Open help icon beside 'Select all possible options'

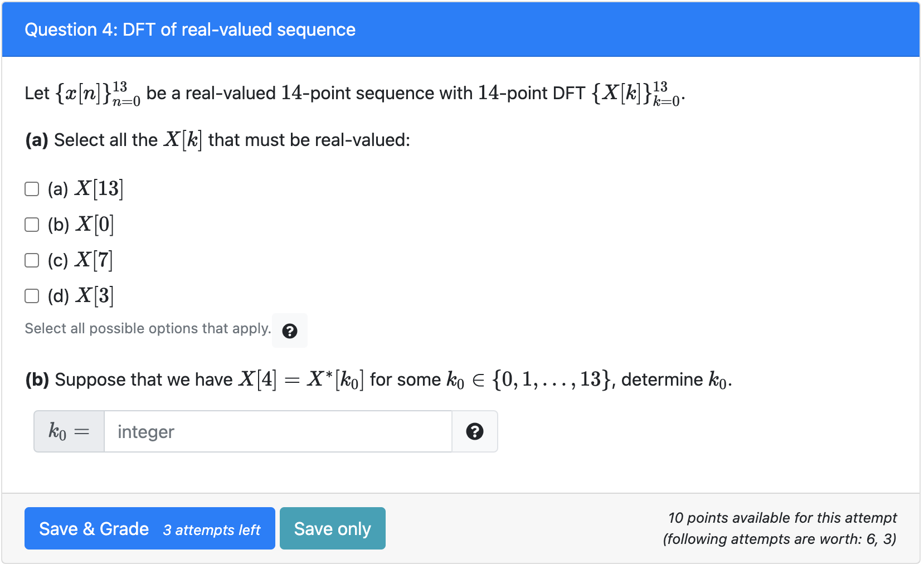290,331
